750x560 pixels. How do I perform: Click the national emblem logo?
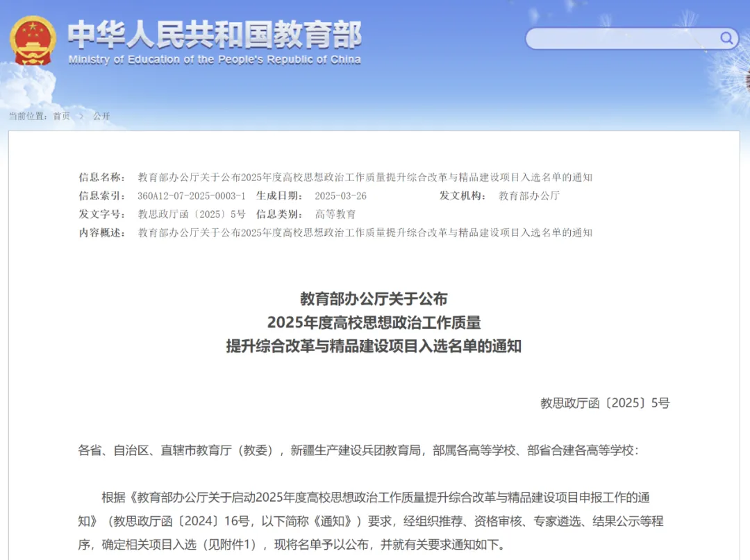pos(32,40)
